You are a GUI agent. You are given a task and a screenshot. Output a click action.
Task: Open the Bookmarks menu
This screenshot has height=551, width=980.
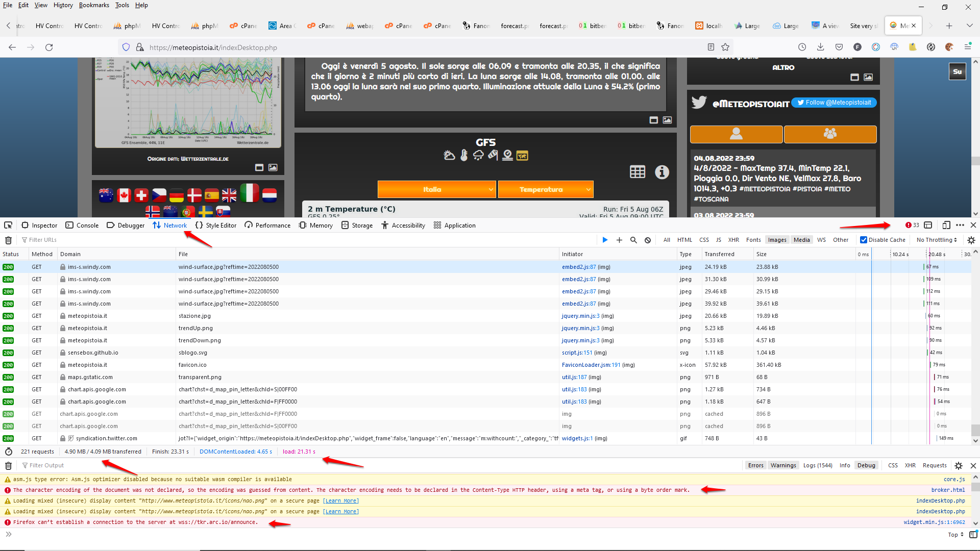pos(94,5)
